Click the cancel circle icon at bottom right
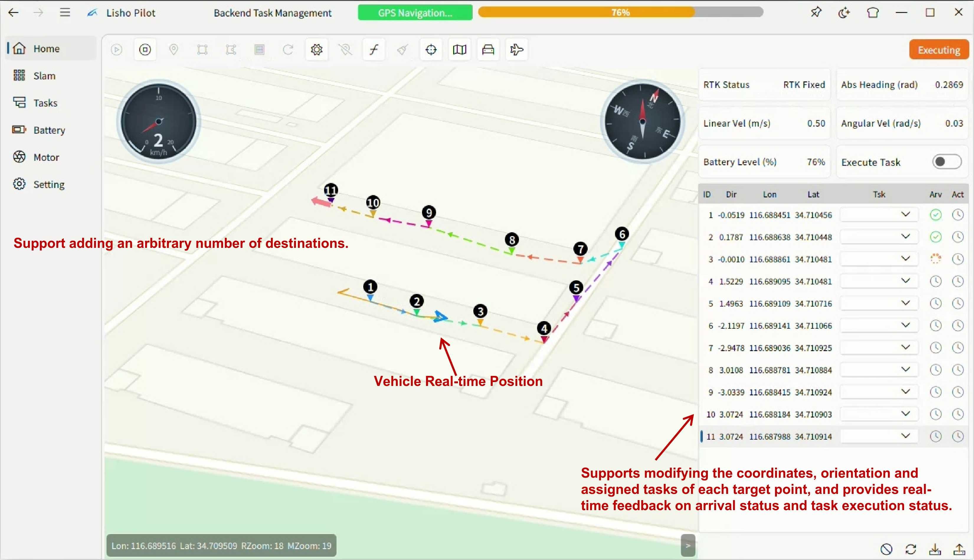This screenshot has width=974, height=560. pyautogui.click(x=886, y=549)
